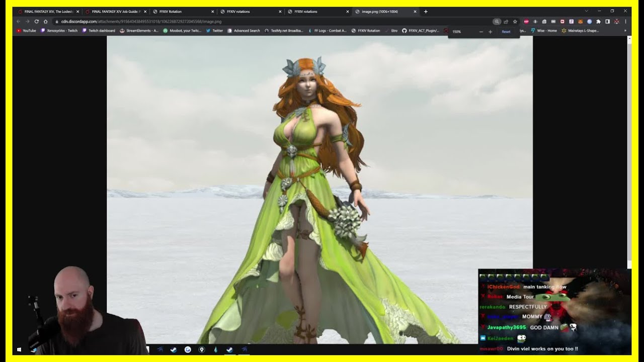
Task: Toggle the browser side panel icon
Action: click(x=607, y=22)
